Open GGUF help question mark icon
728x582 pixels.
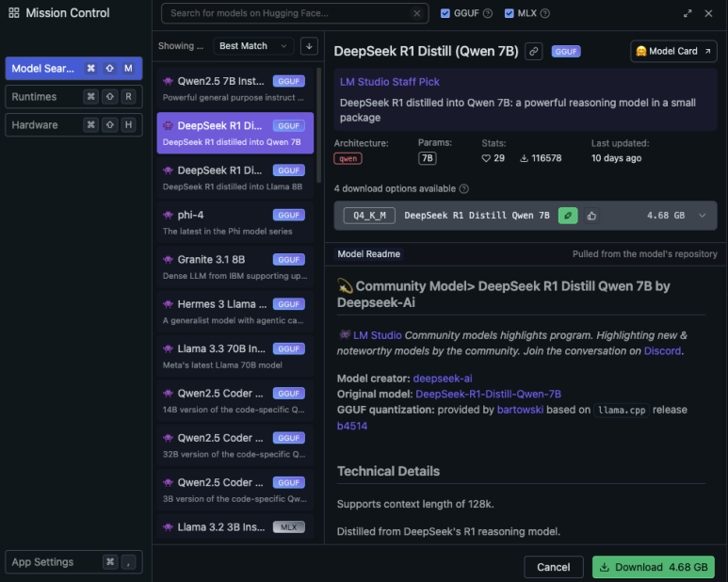point(488,13)
